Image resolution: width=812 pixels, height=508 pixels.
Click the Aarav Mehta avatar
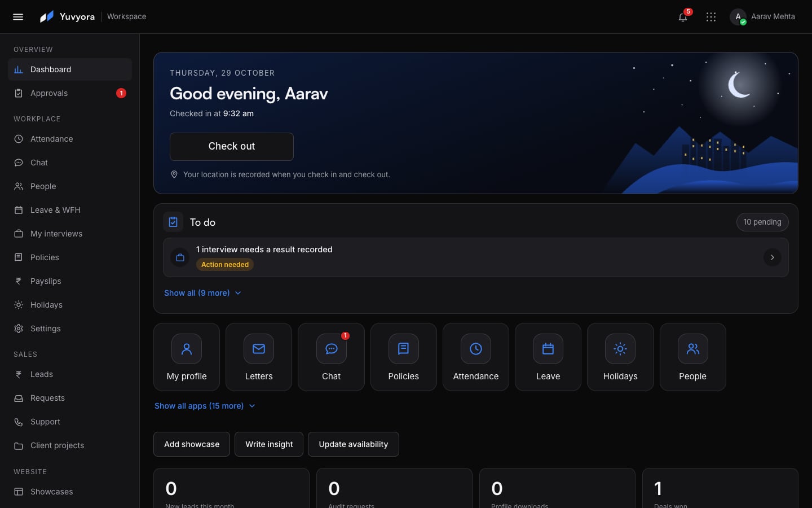click(x=738, y=17)
